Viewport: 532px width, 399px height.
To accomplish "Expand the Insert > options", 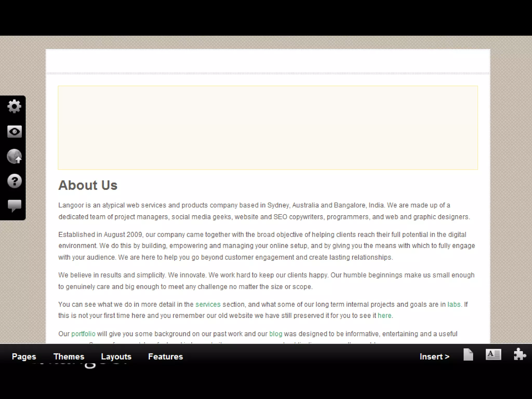I will click(434, 356).
